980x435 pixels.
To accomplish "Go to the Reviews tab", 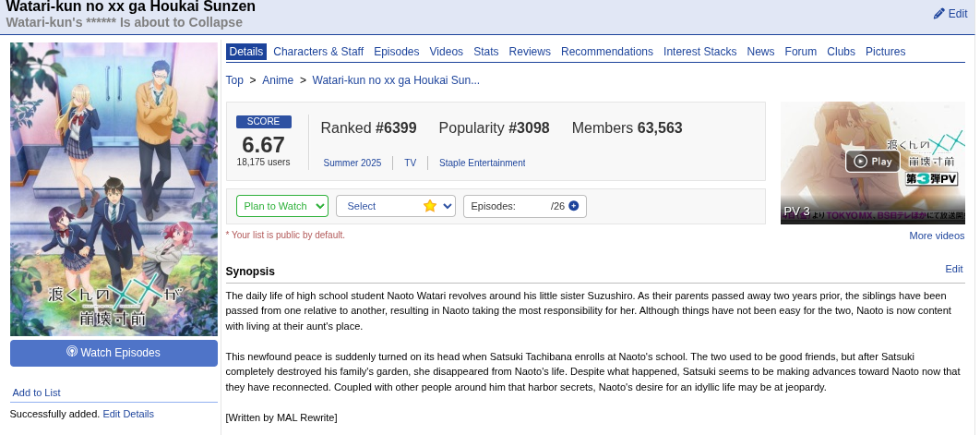I will [530, 52].
